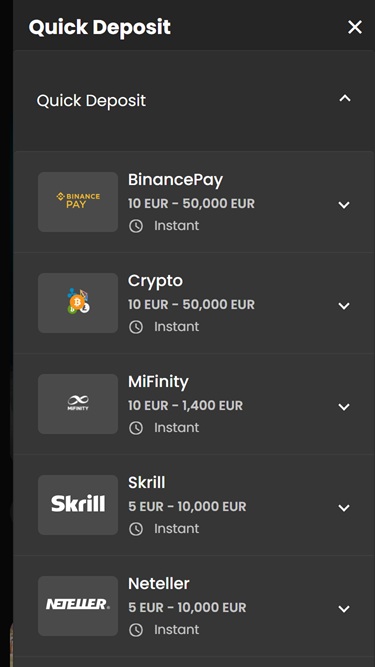Click the clock icon under MiFinity

136,428
